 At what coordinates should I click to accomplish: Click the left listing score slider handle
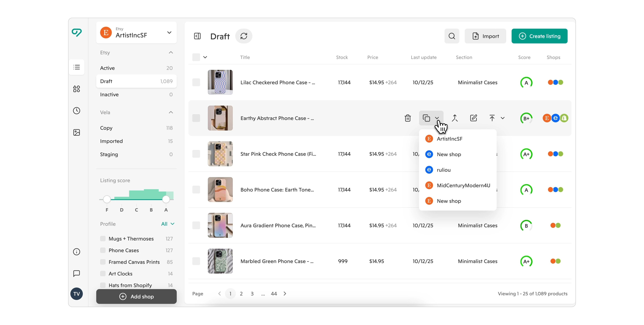[107, 199]
